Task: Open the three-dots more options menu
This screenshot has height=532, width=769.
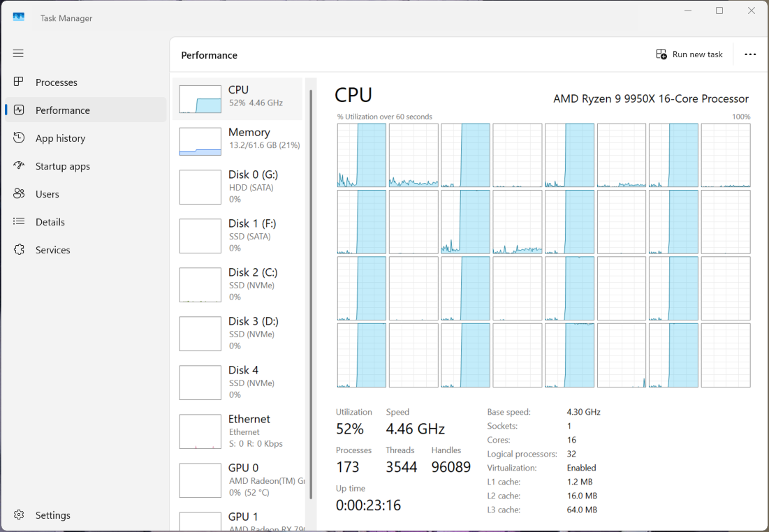Action: pyautogui.click(x=750, y=54)
